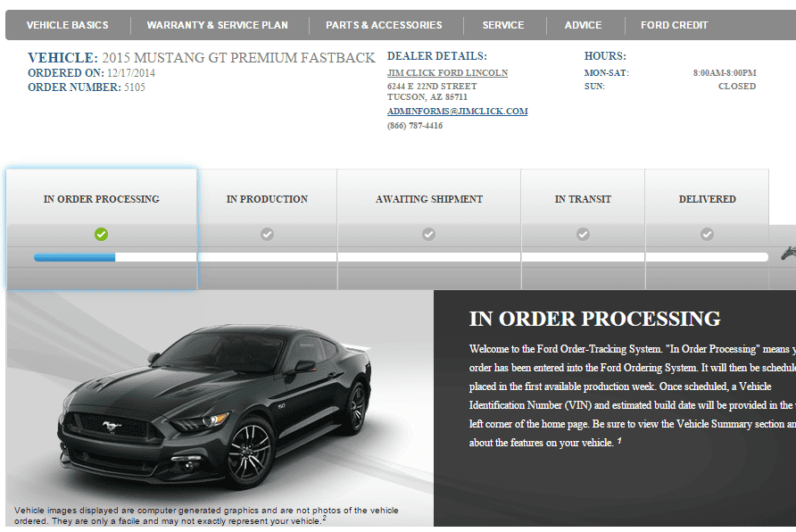Image resolution: width=796 pixels, height=532 pixels.
Task: Click the dealer phone number (866) 787-4416
Action: (415, 125)
